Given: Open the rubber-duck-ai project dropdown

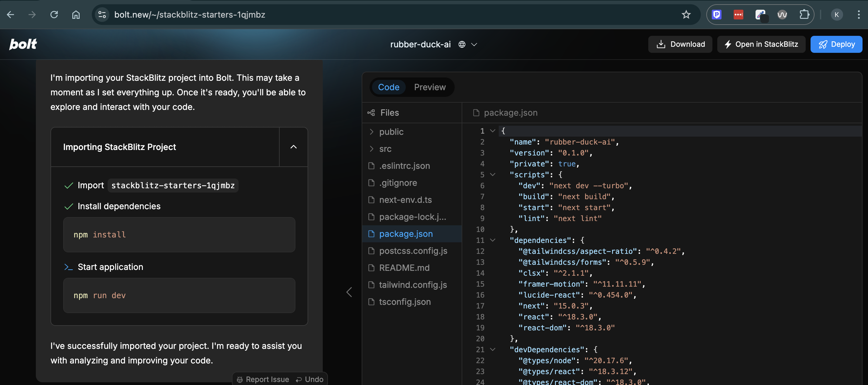Looking at the screenshot, I should tap(475, 44).
